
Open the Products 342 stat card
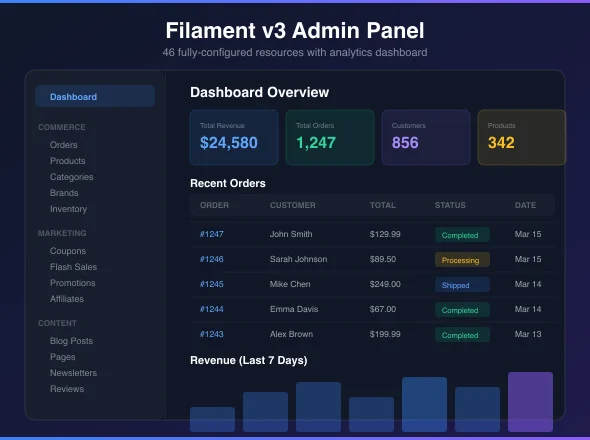coord(522,137)
